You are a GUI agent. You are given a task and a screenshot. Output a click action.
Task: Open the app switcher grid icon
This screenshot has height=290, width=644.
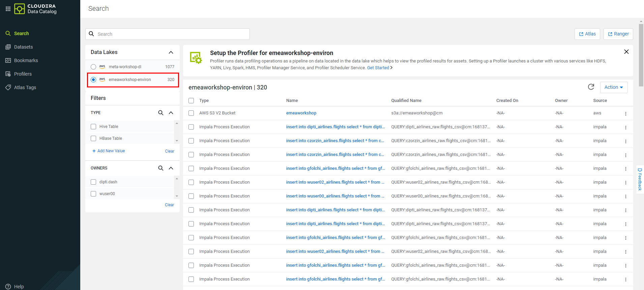pos(8,9)
